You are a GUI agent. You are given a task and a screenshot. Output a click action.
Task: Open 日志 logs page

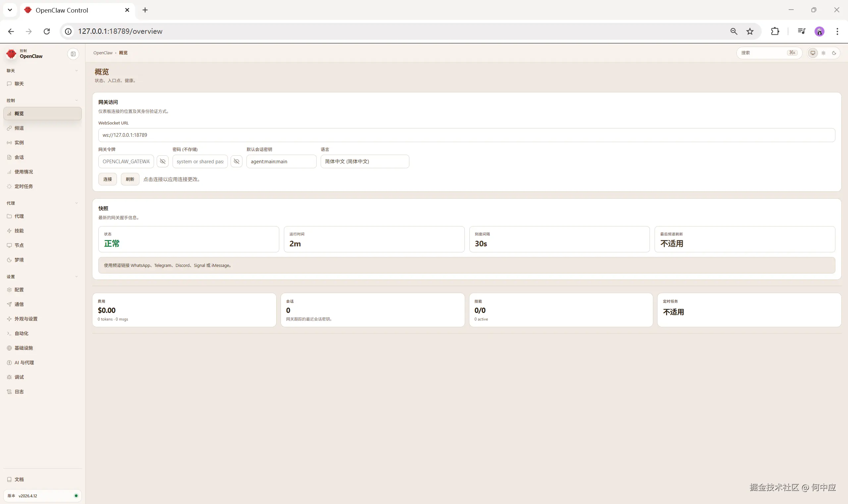pyautogui.click(x=19, y=392)
